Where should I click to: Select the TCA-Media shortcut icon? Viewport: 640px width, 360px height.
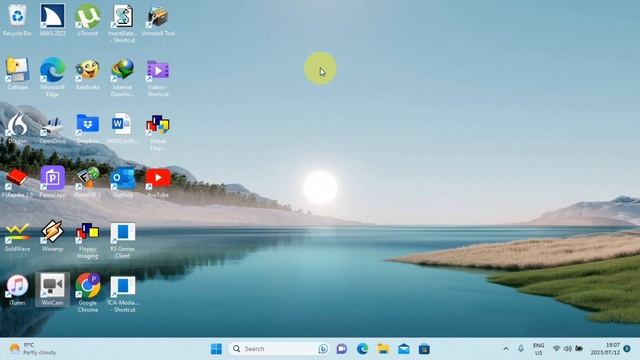click(122, 293)
